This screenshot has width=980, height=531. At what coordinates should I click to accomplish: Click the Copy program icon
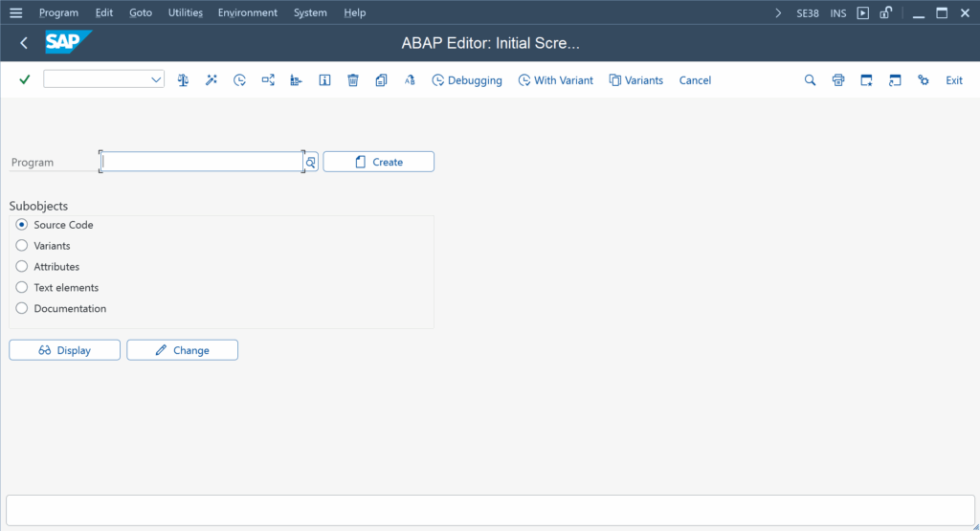381,80
